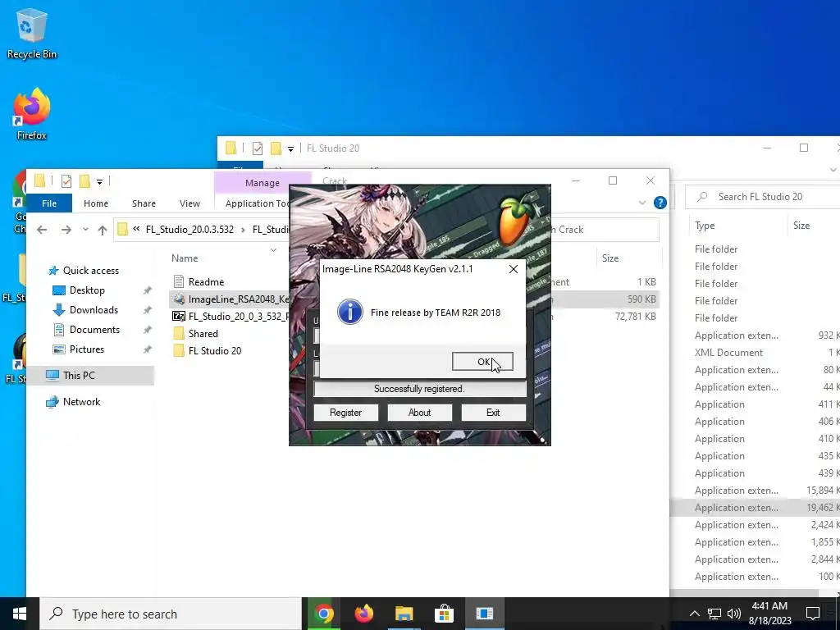Viewport: 840px width, 630px height.
Task: Open Google Chrome from the taskbar
Action: (323, 614)
